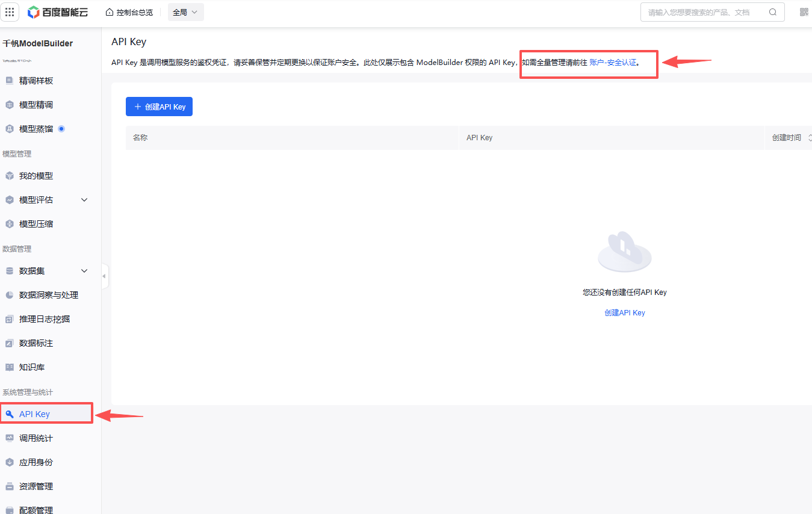Open the QR code icon
This screenshot has height=514, width=812.
(804, 12)
